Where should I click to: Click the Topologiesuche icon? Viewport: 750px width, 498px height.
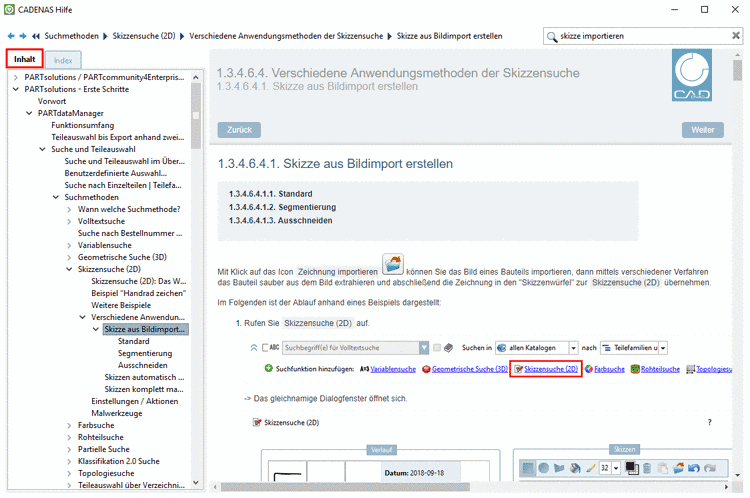coord(690,369)
